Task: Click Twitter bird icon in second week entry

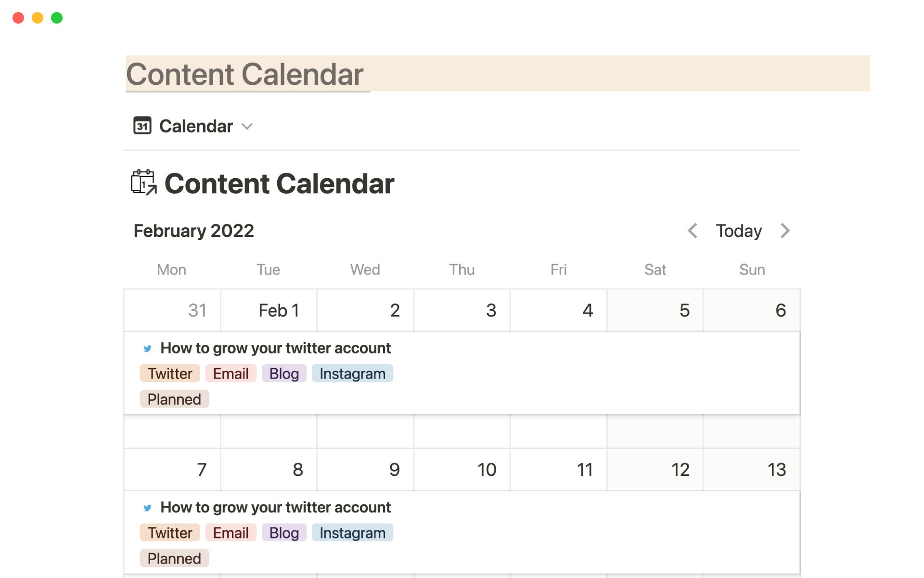Action: (x=148, y=508)
